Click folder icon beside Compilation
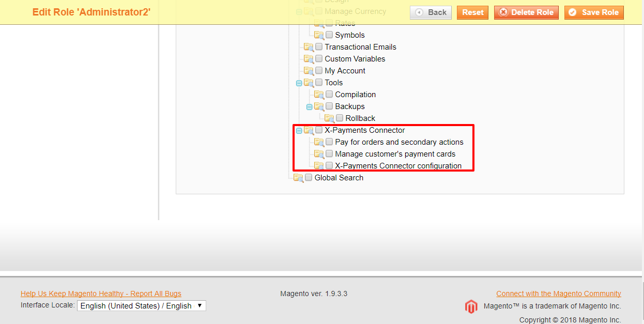 [319, 95]
